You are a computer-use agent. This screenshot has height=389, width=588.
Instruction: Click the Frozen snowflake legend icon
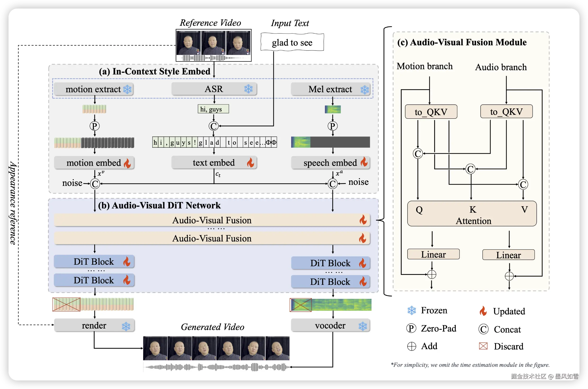coord(412,310)
